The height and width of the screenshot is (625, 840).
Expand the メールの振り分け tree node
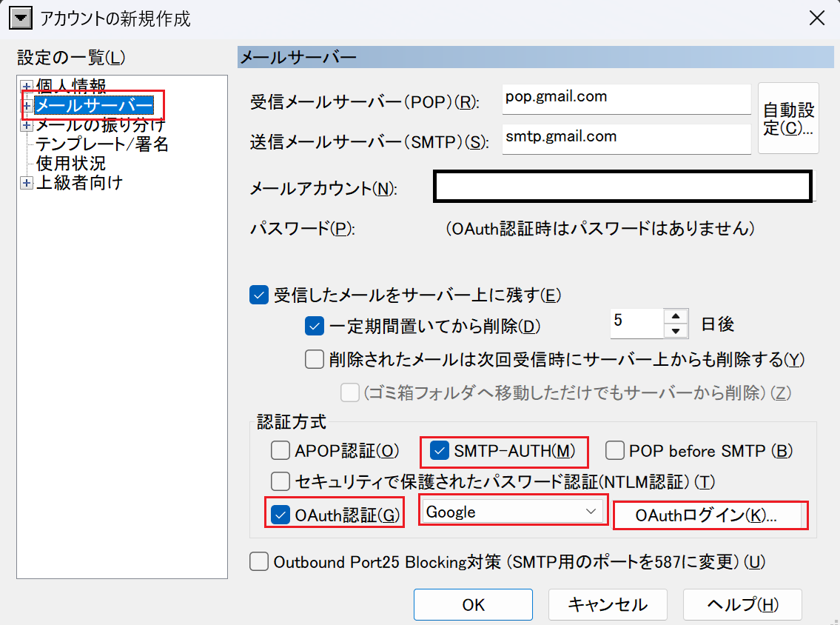click(27, 127)
